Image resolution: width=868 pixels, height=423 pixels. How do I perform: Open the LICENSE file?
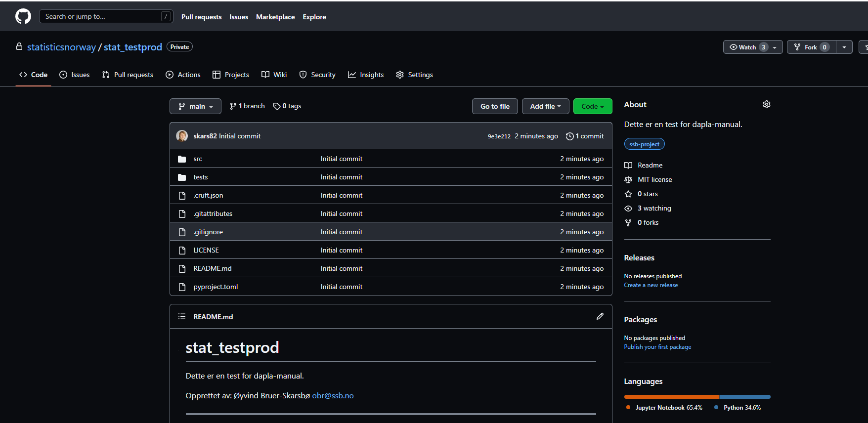(206, 251)
